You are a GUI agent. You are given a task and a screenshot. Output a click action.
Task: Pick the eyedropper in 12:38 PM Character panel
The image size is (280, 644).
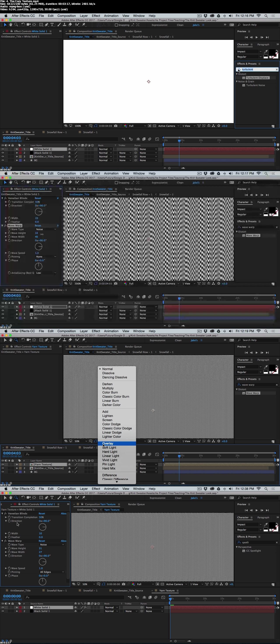[x=266, y=524]
